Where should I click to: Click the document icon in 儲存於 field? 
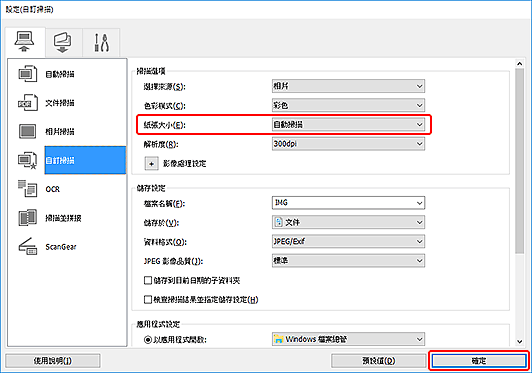coord(279,222)
